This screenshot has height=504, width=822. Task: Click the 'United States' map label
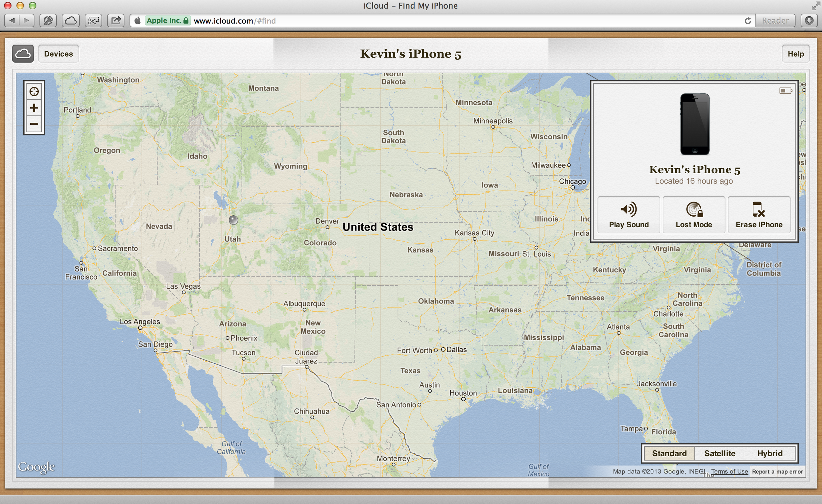coord(378,227)
